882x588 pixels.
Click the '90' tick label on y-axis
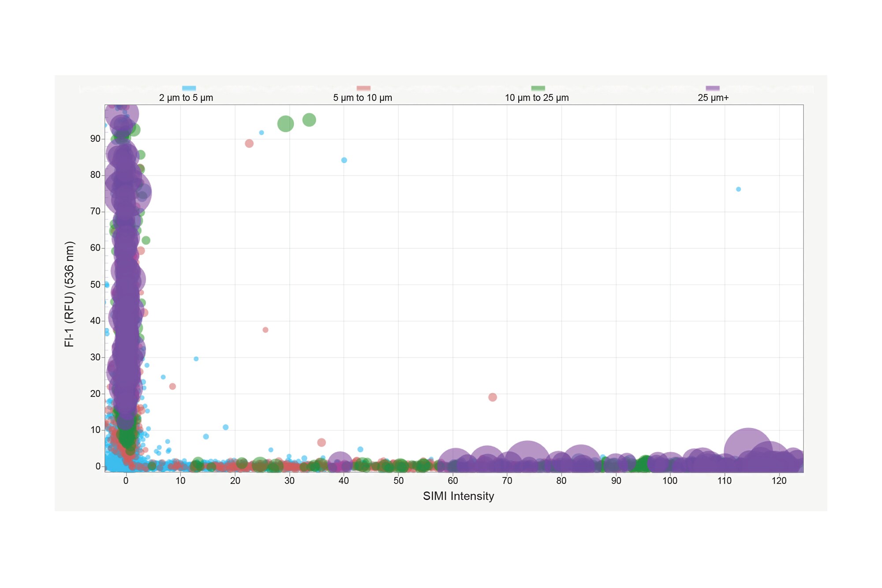tap(95, 139)
